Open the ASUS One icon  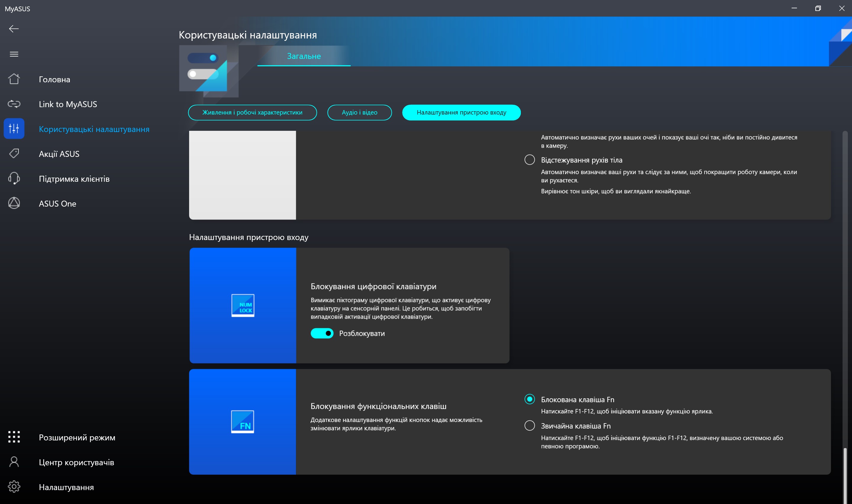(14, 203)
